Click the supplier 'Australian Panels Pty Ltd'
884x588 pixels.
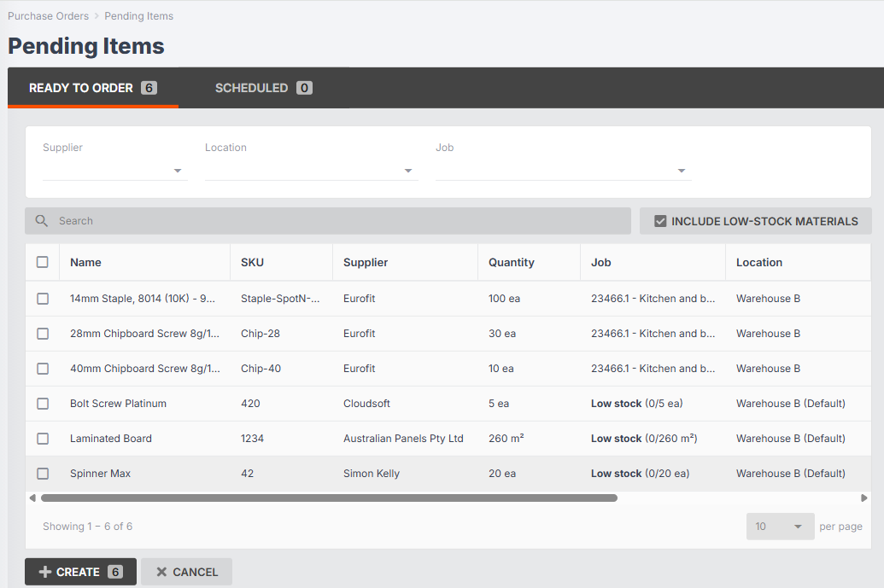pos(403,438)
